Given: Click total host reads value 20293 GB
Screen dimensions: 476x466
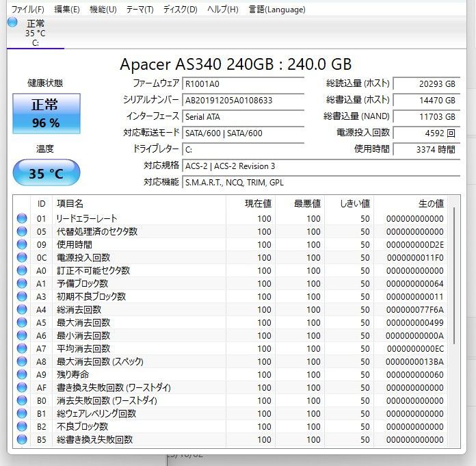Looking at the screenshot, I should click(x=427, y=84).
